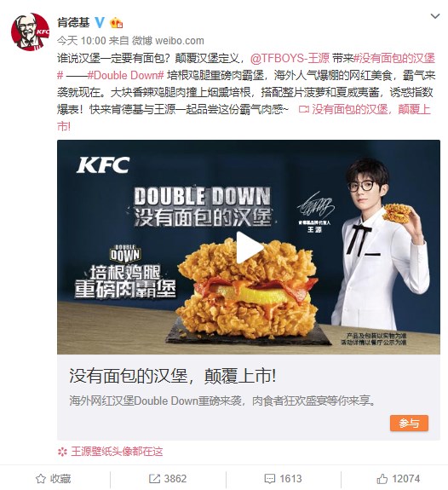Click the star 收藏 favorite icon
Viewport: 448px width, 490px height.
tap(41, 478)
